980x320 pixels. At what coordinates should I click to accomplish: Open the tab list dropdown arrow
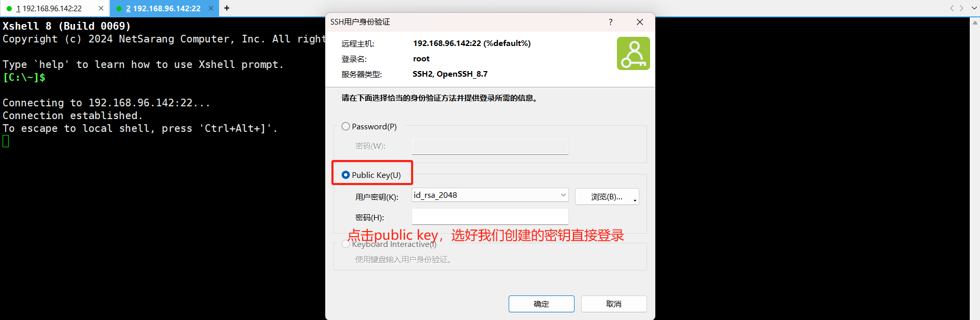tap(974, 8)
